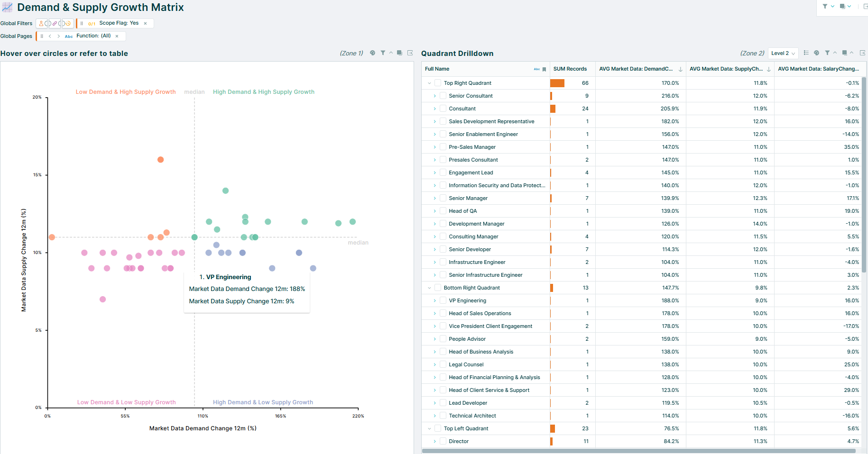Collapse the Bottom Right Quadrant group

(430, 288)
